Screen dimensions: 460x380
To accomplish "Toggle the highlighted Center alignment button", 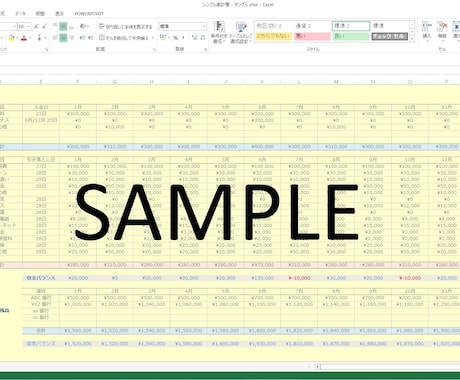I will click(x=63, y=38).
